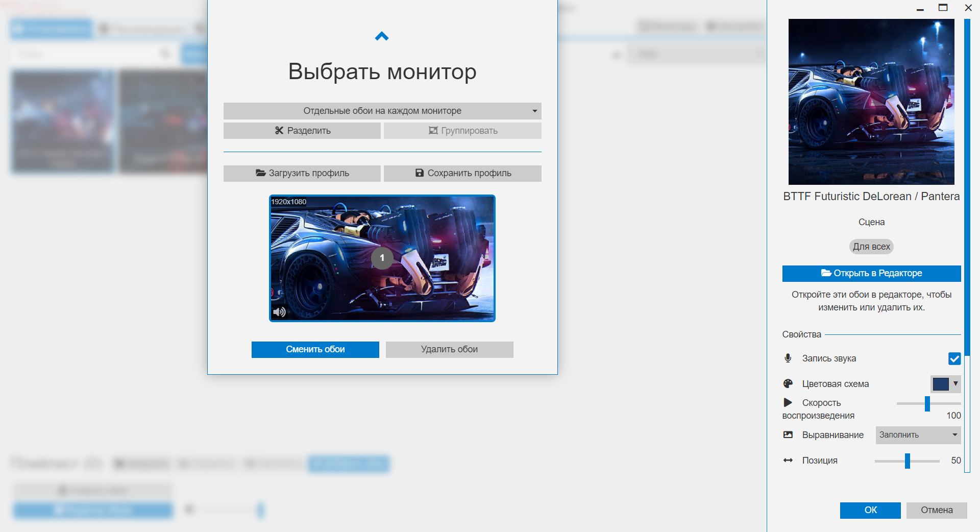Click the Разделить button
This screenshot has height=532, width=980.
coord(302,131)
